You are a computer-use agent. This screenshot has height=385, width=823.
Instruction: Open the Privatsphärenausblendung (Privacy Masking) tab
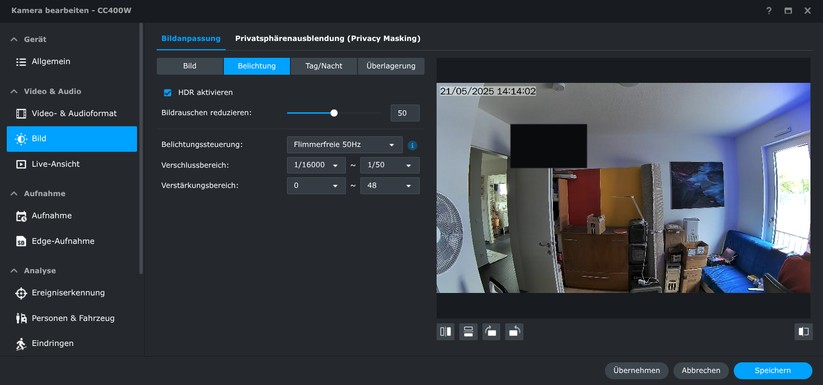328,38
